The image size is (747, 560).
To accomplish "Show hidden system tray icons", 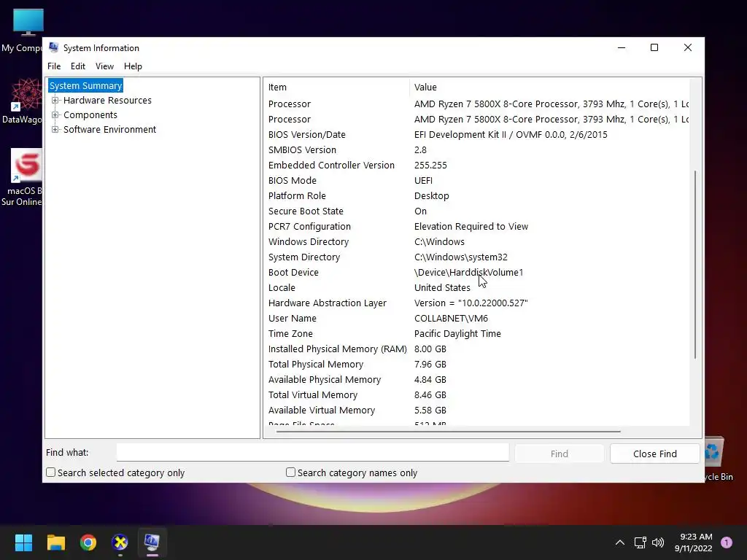I will click(620, 542).
